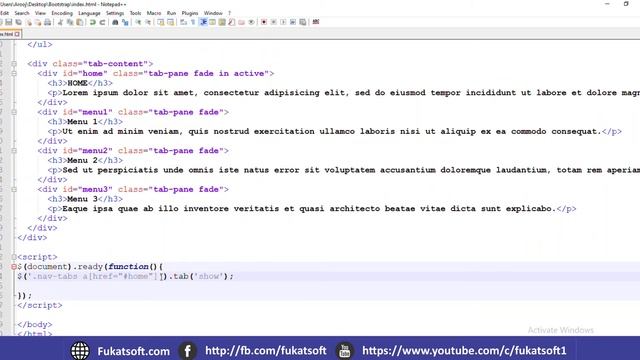Start macro recording with the red Record icon
Screen dimensions: 640x360
[x=264, y=22]
